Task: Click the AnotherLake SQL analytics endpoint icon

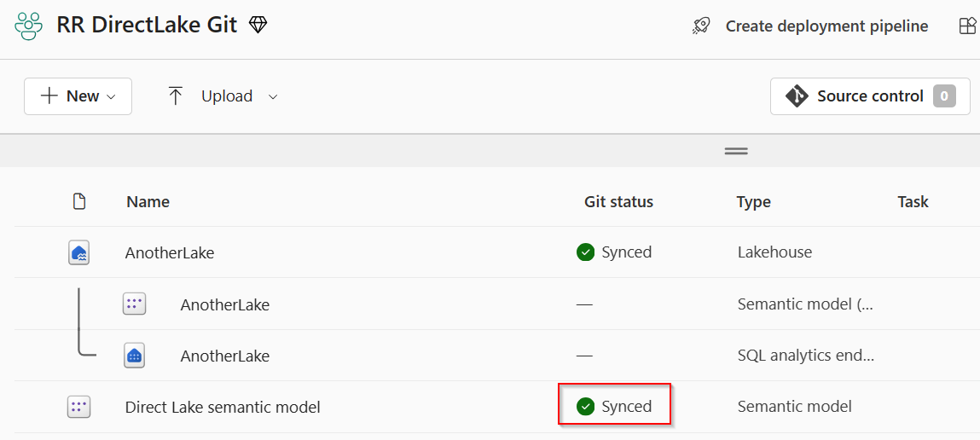Action: (x=134, y=356)
